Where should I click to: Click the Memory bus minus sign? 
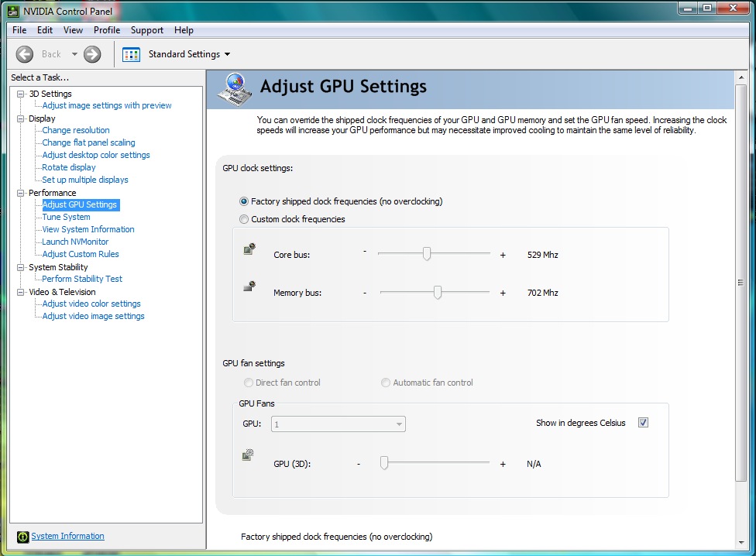click(x=365, y=293)
